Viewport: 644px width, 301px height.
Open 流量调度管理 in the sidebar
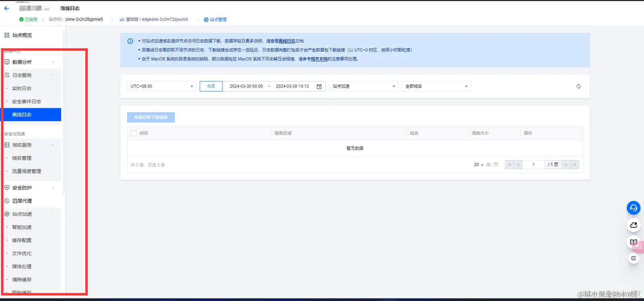(x=27, y=171)
